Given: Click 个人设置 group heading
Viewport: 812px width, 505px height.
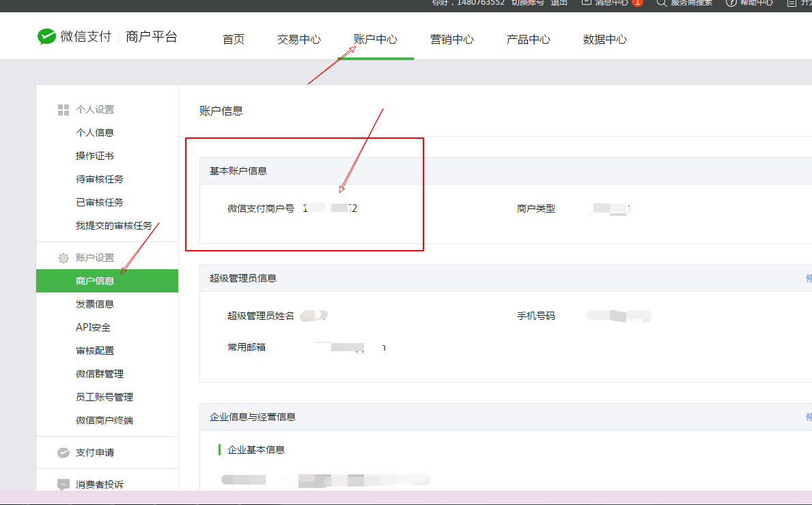Looking at the screenshot, I should tap(95, 110).
